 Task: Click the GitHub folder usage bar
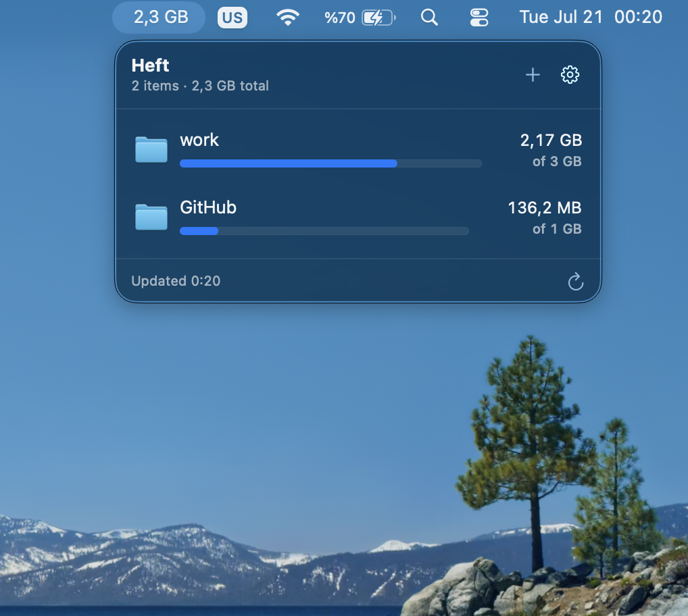click(324, 231)
